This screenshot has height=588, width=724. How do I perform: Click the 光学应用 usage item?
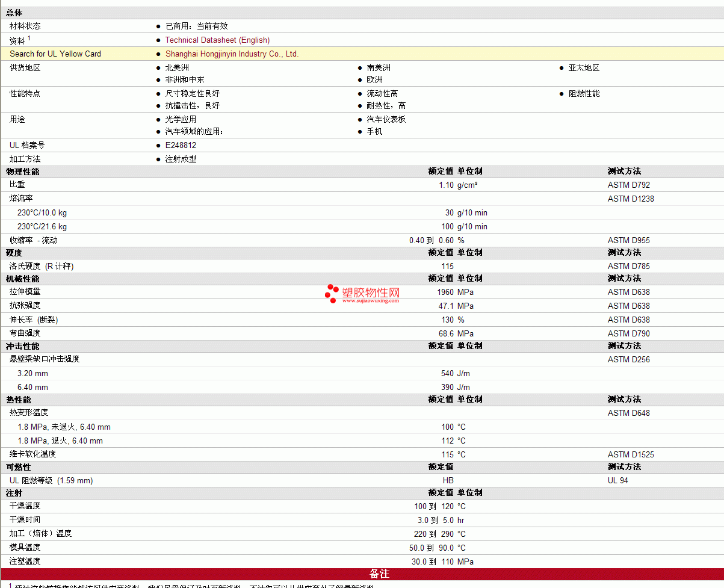[x=181, y=120]
